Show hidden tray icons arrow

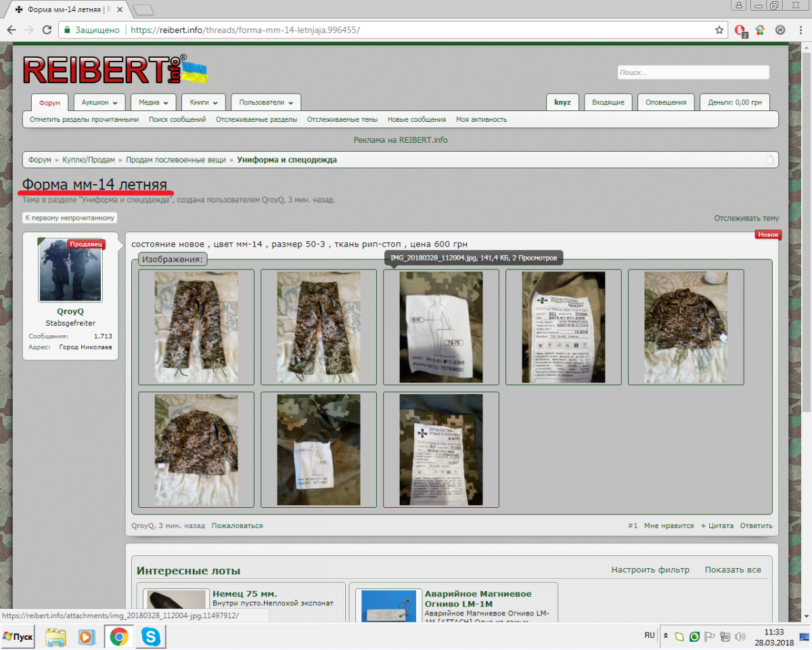coord(666,636)
